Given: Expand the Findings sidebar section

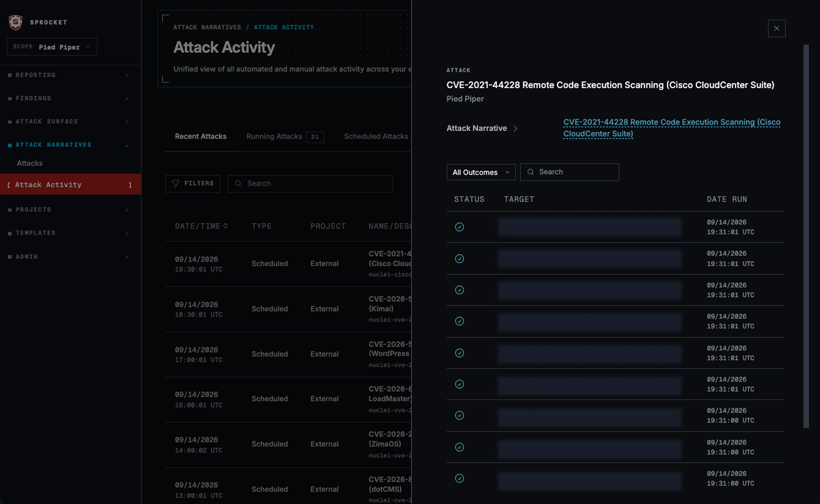Looking at the screenshot, I should (69, 98).
